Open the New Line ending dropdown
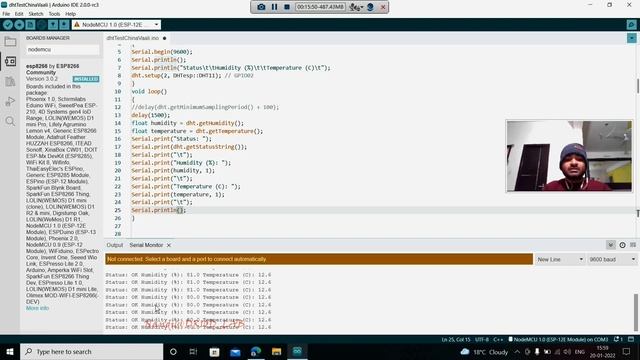 560,259
